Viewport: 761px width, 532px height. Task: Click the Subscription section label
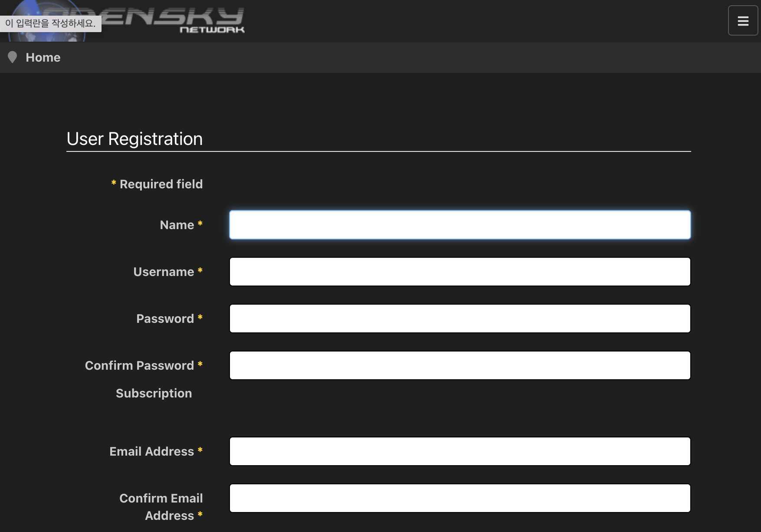(x=154, y=393)
